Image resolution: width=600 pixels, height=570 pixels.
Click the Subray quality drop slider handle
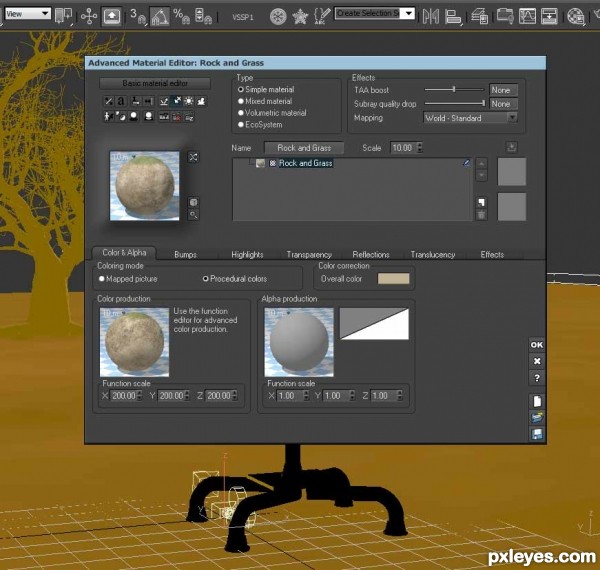(x=484, y=103)
